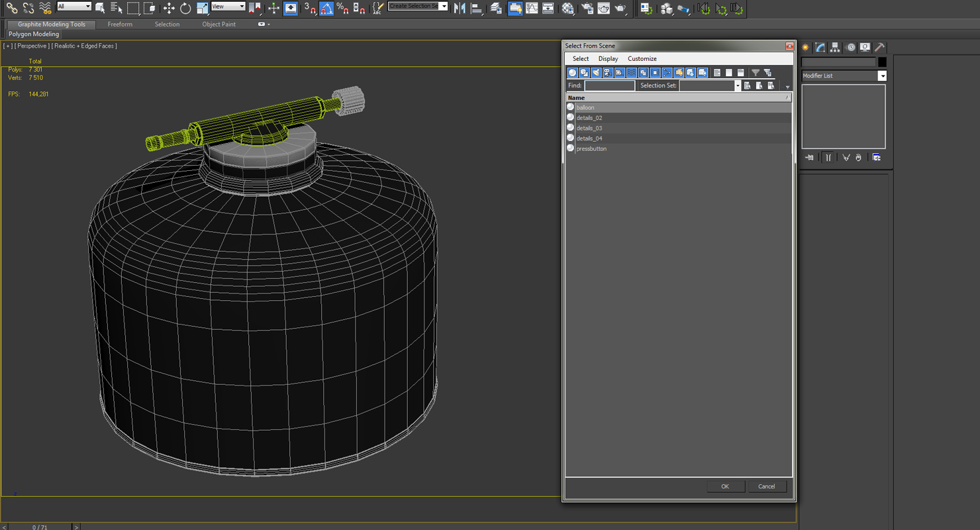
Task: Select balloon in object list
Action: [679, 107]
